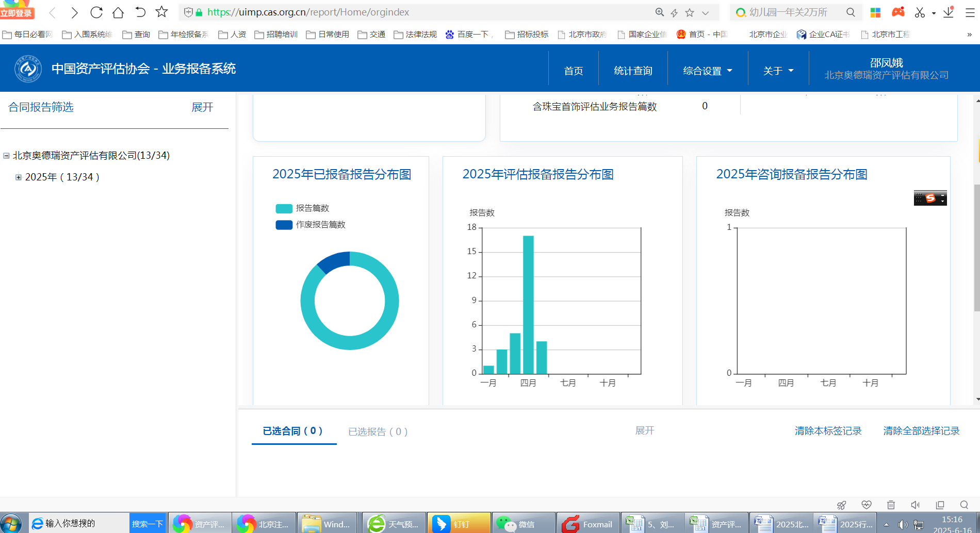
Task: Switch to the 已选报告 (0) tab
Action: click(x=378, y=431)
